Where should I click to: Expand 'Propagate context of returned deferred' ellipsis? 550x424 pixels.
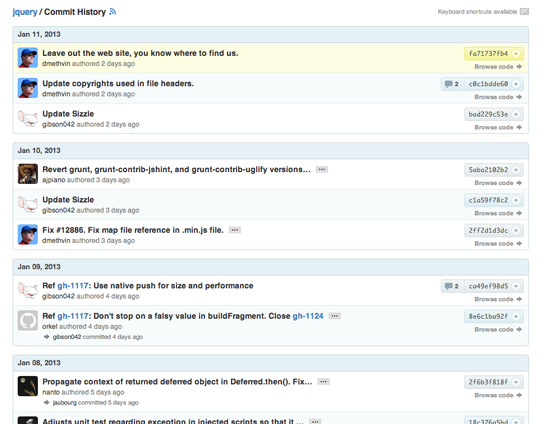pos(323,382)
